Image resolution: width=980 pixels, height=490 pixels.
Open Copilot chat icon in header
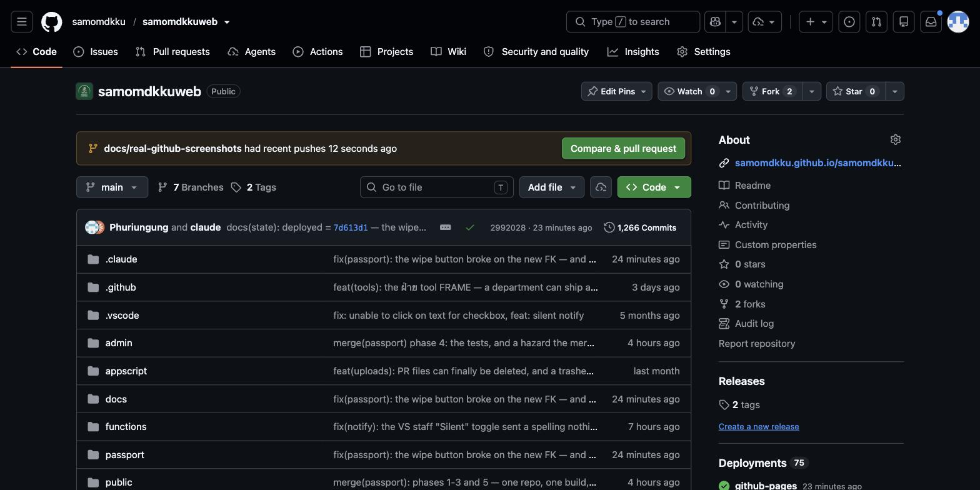(715, 22)
